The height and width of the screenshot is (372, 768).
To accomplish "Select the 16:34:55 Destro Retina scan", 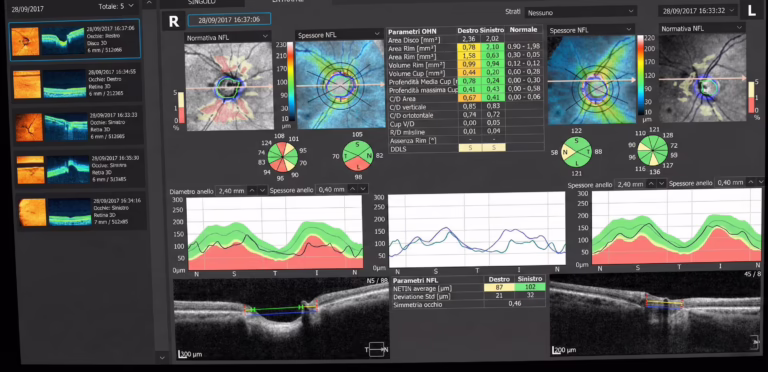I will click(x=77, y=83).
